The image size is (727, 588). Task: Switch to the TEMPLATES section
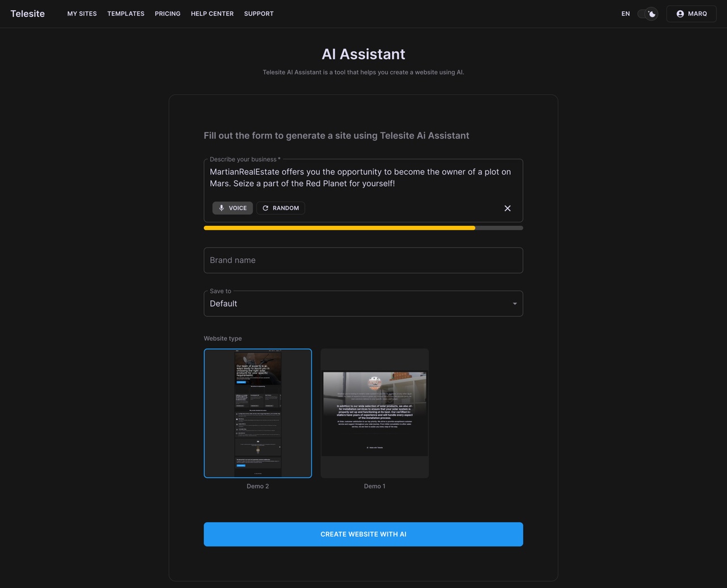click(126, 14)
